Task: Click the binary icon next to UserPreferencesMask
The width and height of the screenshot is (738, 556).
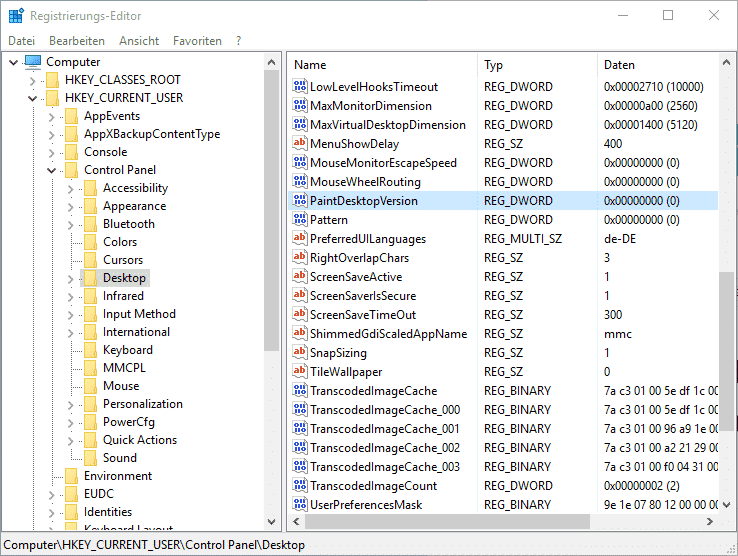Action: click(300, 504)
